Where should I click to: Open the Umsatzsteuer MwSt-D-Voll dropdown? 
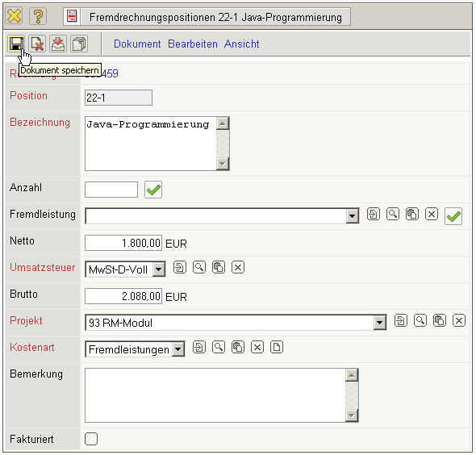tap(159, 269)
